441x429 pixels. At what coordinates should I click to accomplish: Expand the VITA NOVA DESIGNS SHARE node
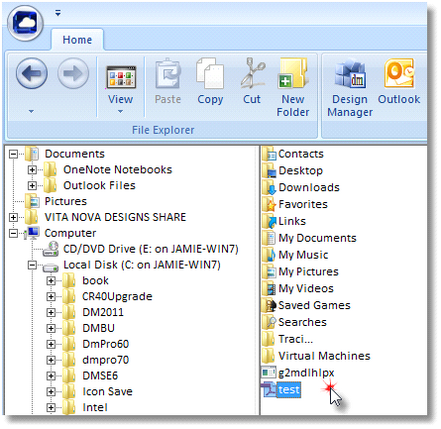coord(13,218)
